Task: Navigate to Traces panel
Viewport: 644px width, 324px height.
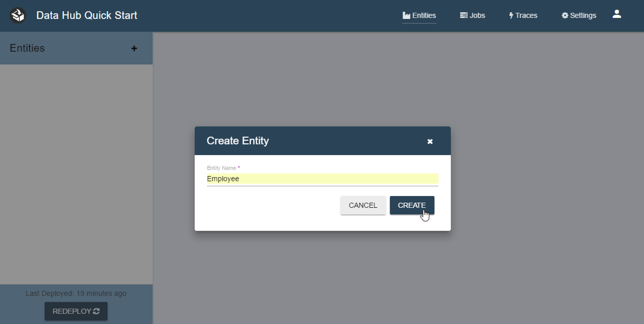Action: click(522, 15)
